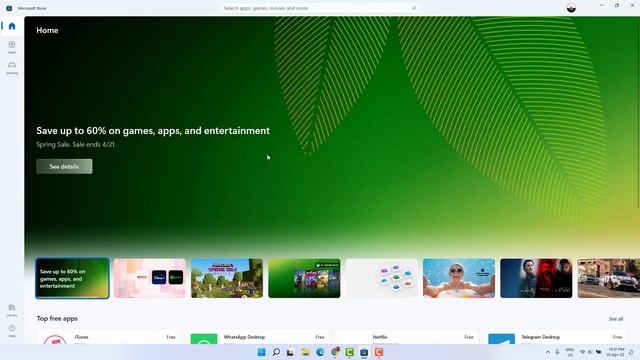The width and height of the screenshot is (640, 360).
Task: Click the Top free apps heading
Action: [57, 318]
